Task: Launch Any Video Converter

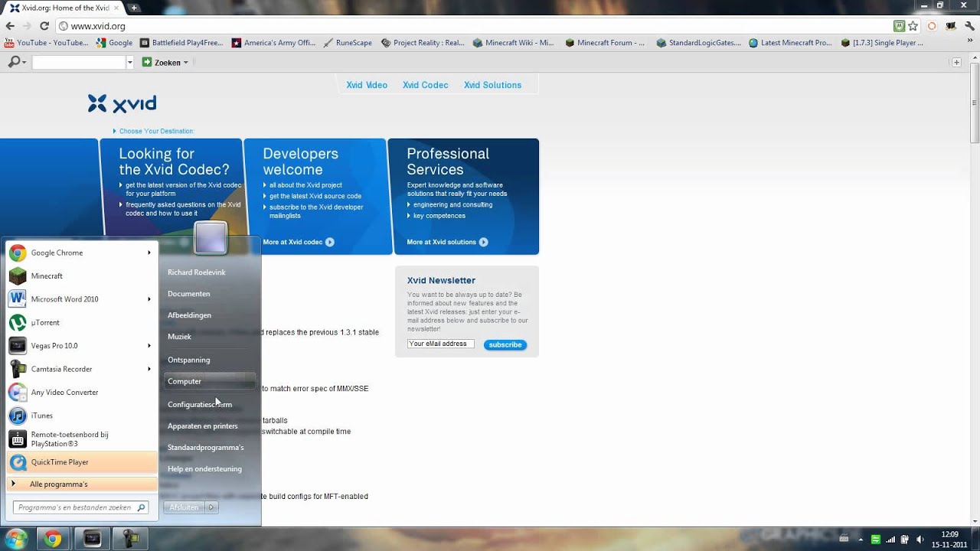Action: tap(80, 393)
